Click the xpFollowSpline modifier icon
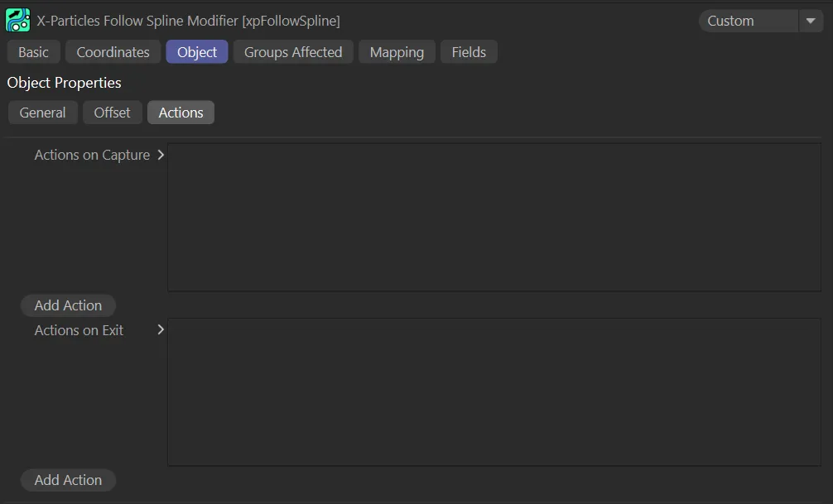The width and height of the screenshot is (833, 504). tap(17, 20)
